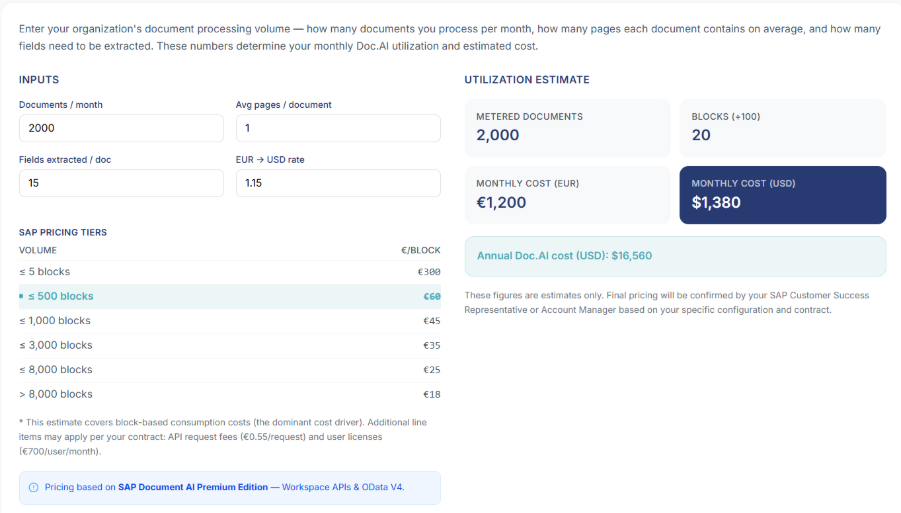Click the €35 per block price

tap(432, 346)
